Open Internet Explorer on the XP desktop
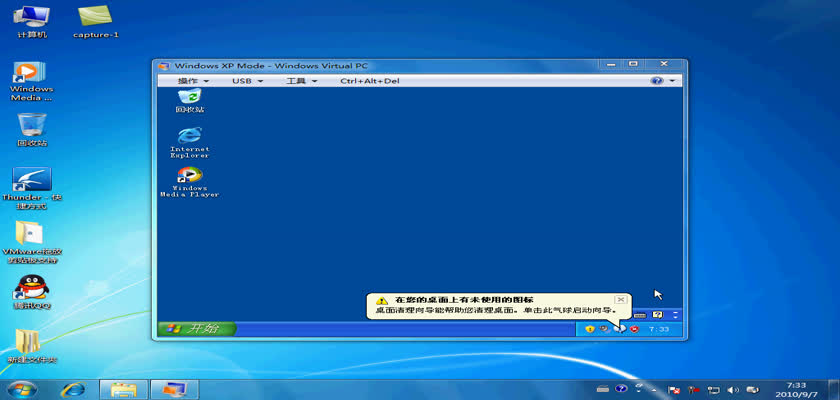 coord(189,141)
